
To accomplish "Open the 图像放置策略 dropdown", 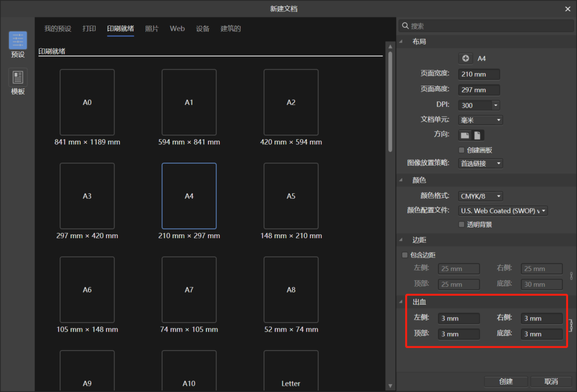I will click(x=481, y=163).
